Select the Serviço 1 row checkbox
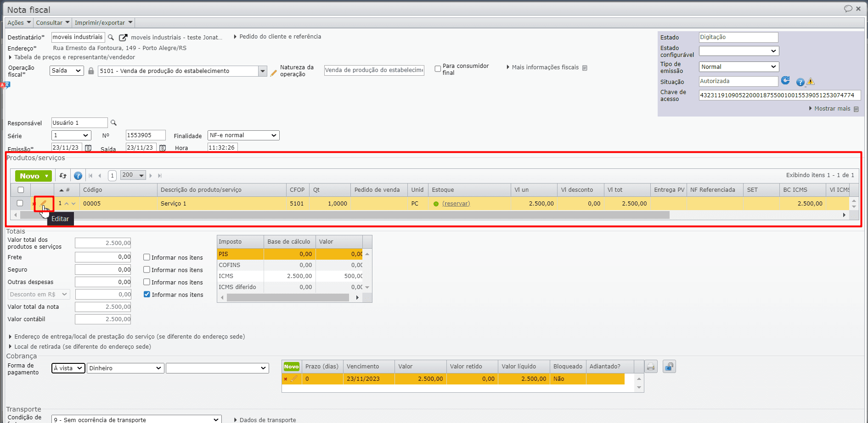This screenshot has width=868, height=423. coord(20,203)
